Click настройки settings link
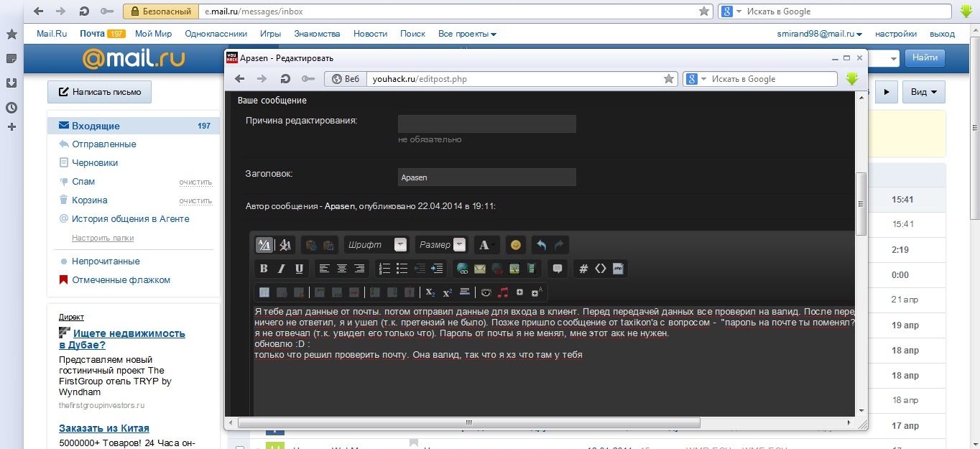The width and height of the screenshot is (980, 449). pyautogui.click(x=895, y=34)
